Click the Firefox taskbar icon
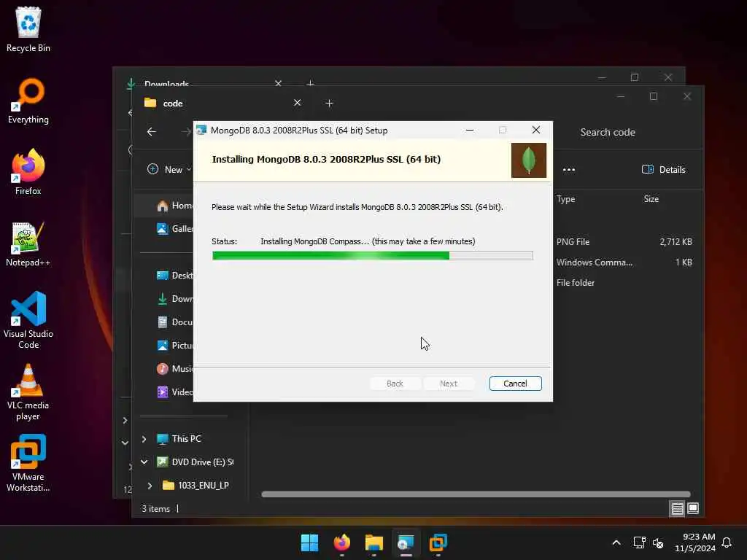Image resolution: width=747 pixels, height=560 pixels. coord(342,542)
